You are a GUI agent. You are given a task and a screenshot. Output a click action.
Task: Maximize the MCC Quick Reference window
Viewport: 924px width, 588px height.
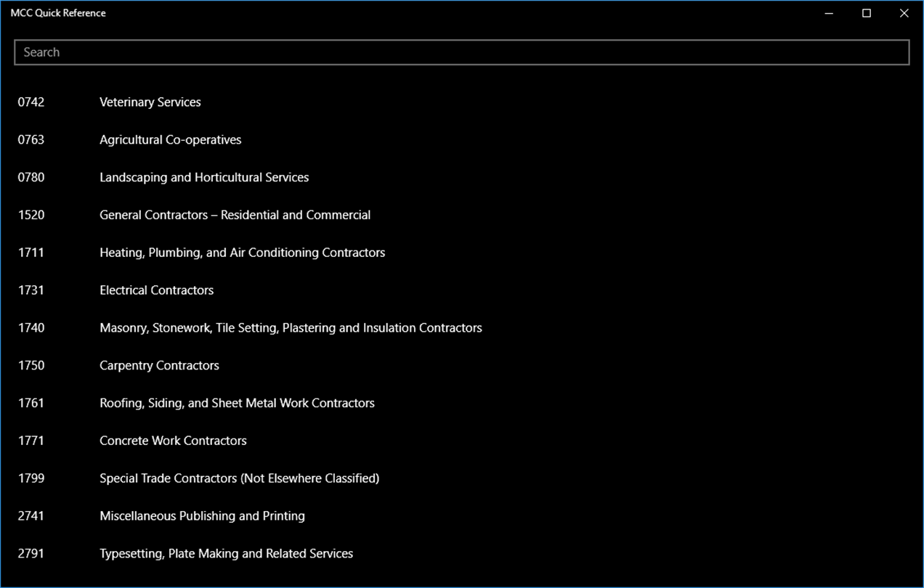pos(867,13)
